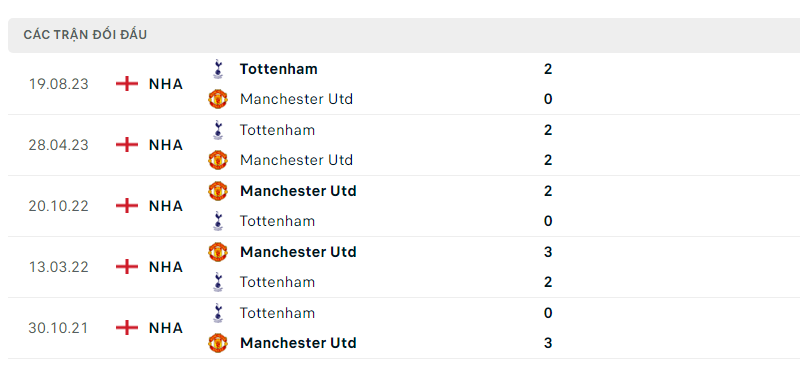Click the Các Trận Đối Đầu section header
Viewport: 800px width, 367px height.
point(85,35)
